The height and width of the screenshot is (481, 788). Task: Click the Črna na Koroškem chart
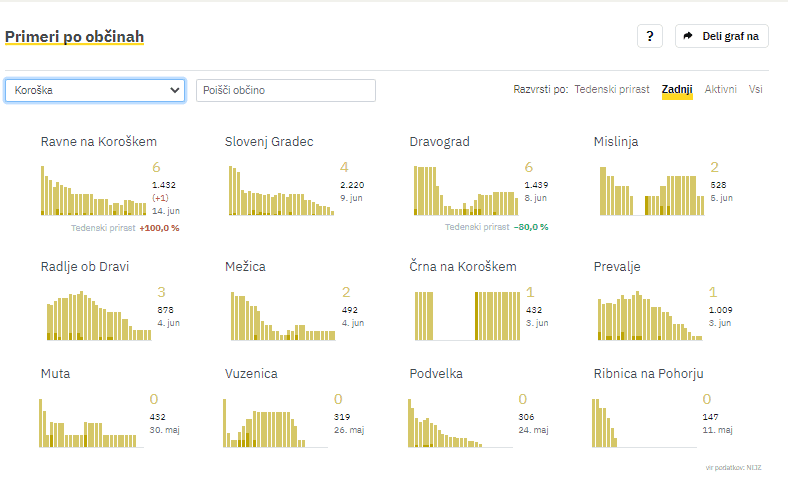(465, 315)
